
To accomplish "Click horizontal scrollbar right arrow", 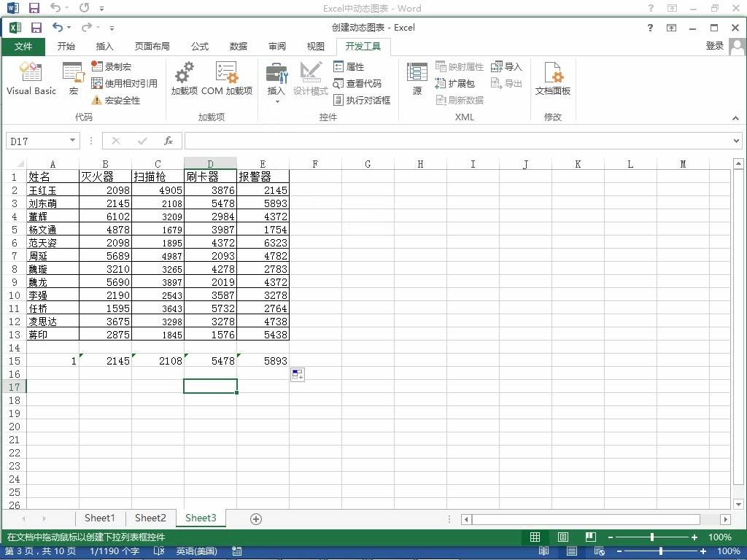I will [x=726, y=519].
